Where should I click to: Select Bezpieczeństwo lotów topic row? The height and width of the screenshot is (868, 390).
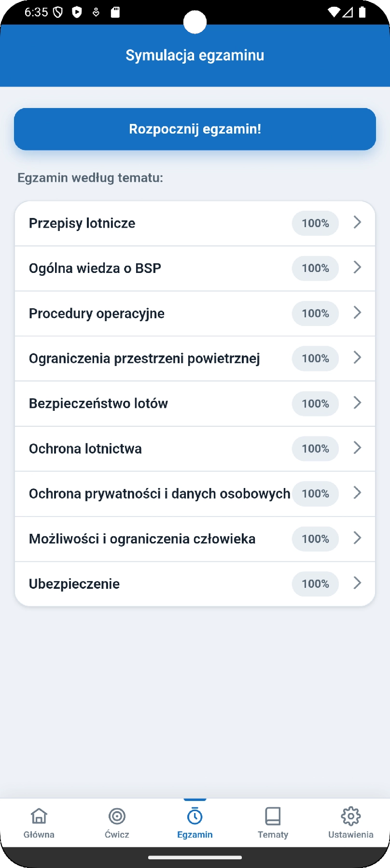pyautogui.click(x=195, y=404)
